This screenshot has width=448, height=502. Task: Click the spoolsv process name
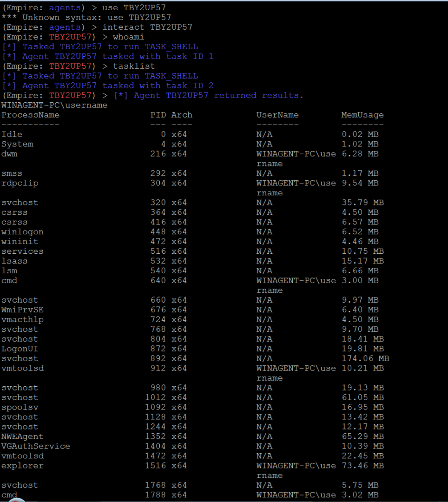20,407
